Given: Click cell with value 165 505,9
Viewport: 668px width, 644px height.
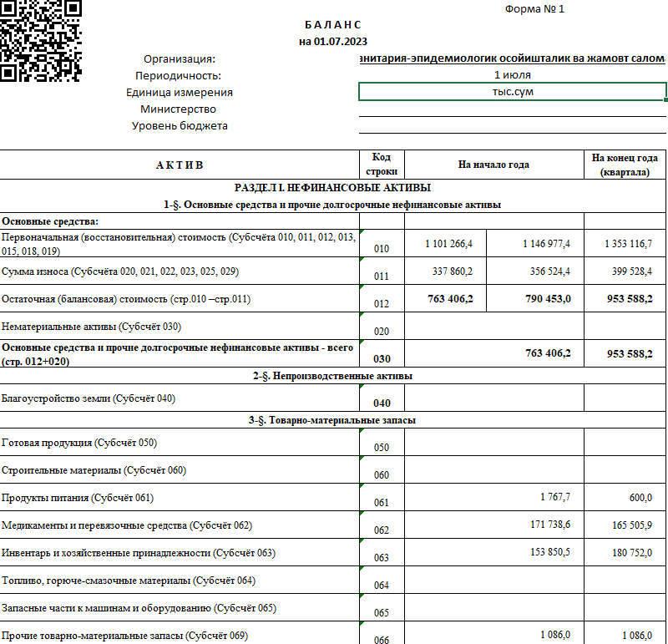Looking at the screenshot, I should (625, 525).
